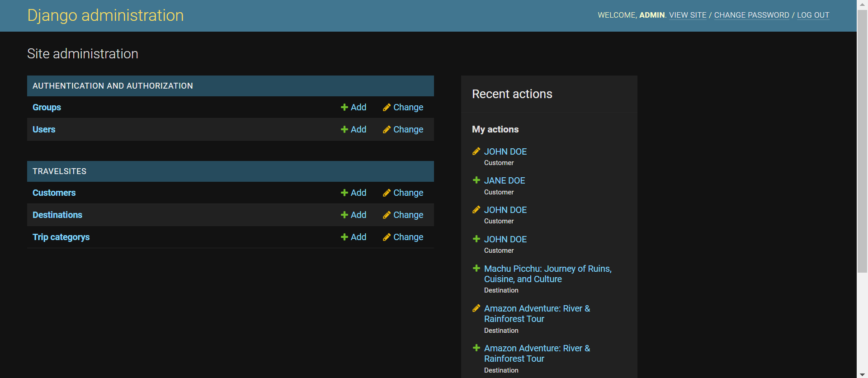Open Machu Picchu destination recent action
868x378 pixels.
click(x=548, y=274)
